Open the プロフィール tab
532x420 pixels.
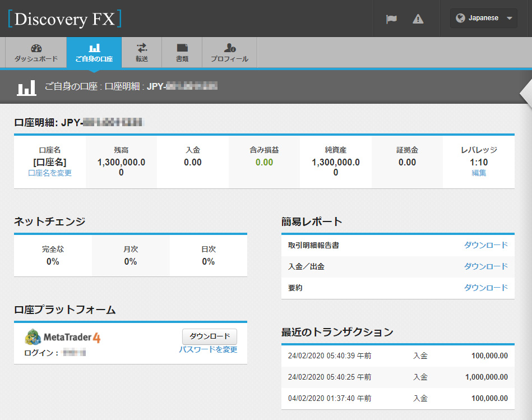pyautogui.click(x=230, y=52)
